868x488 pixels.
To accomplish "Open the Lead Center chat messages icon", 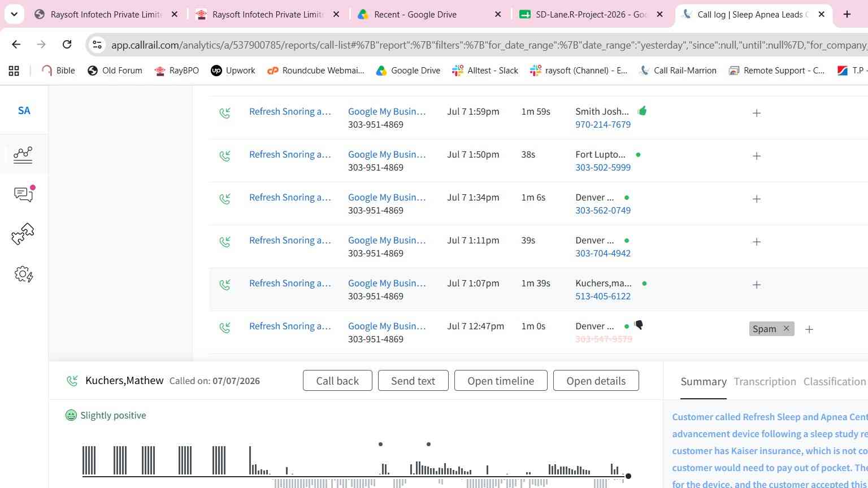I will 24,194.
